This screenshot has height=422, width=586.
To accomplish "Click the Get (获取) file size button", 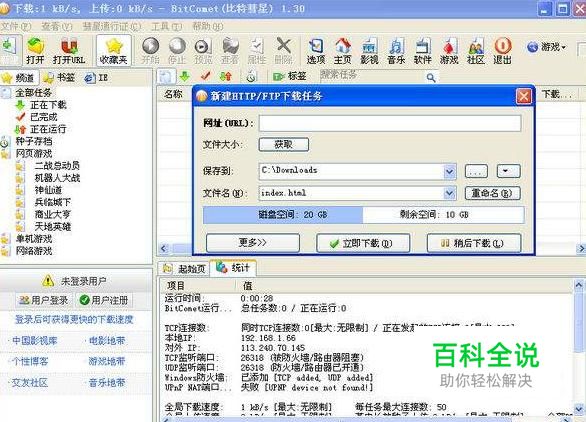I will [284, 145].
